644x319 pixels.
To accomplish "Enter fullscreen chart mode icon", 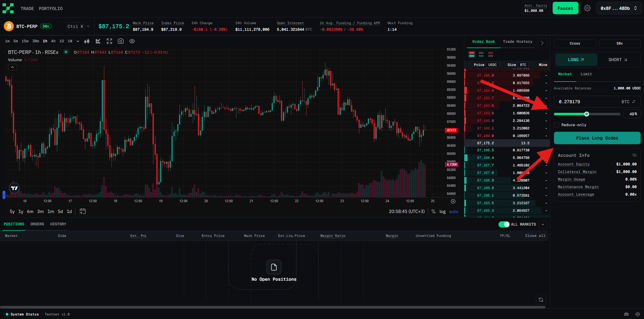I will [109, 41].
